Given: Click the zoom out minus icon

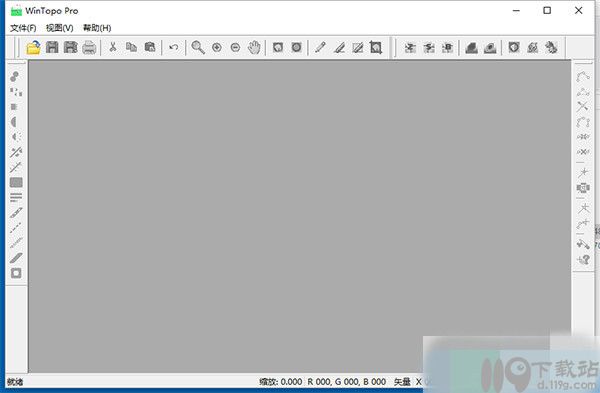Looking at the screenshot, I should pyautogui.click(x=235, y=47).
